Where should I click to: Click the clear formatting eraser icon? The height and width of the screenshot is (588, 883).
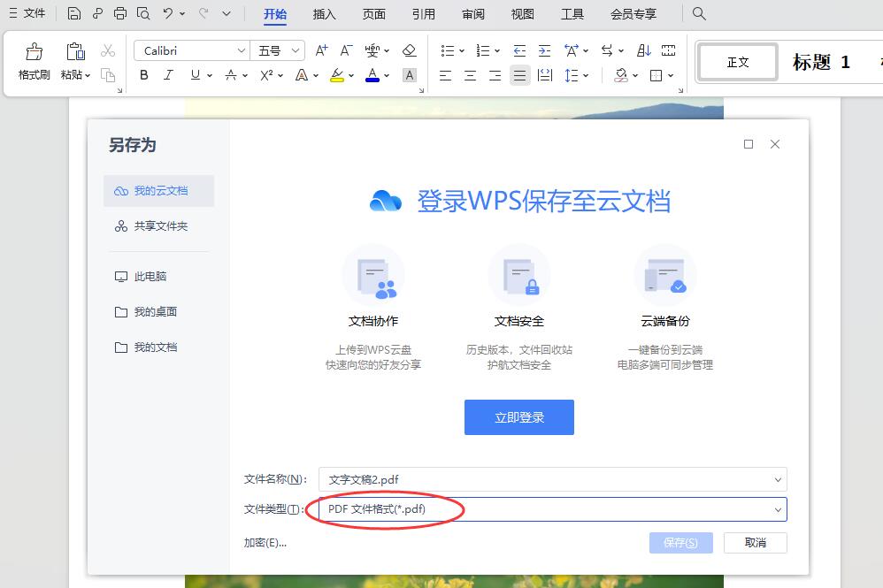click(410, 50)
